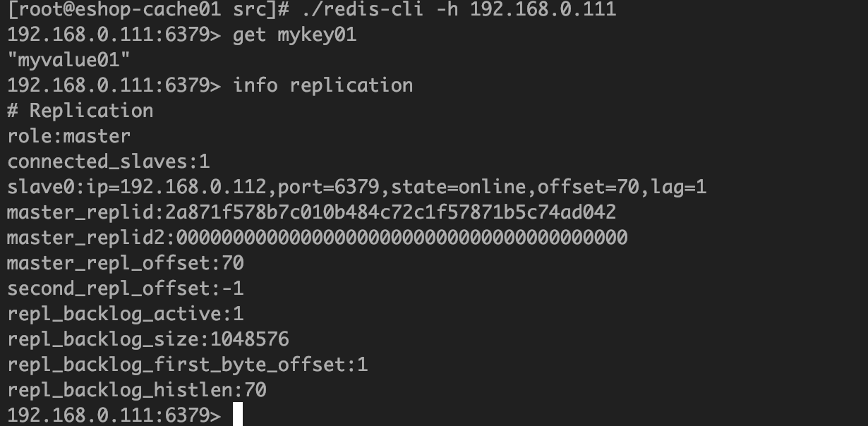Click the connected_slaves:1 line
This screenshot has width=868, height=426.
coord(109,162)
